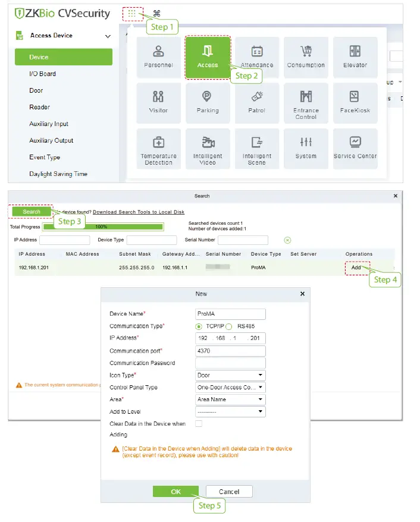Click Cancel in the New dialog
420x522 pixels.
229,491
